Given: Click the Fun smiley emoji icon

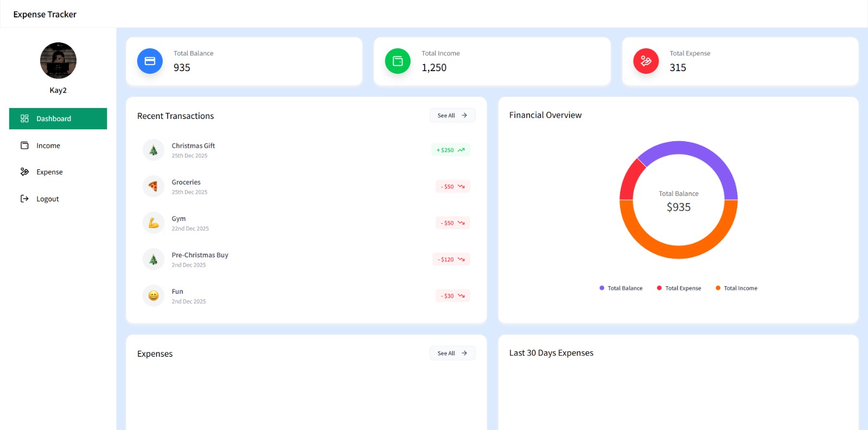Looking at the screenshot, I should [154, 296].
